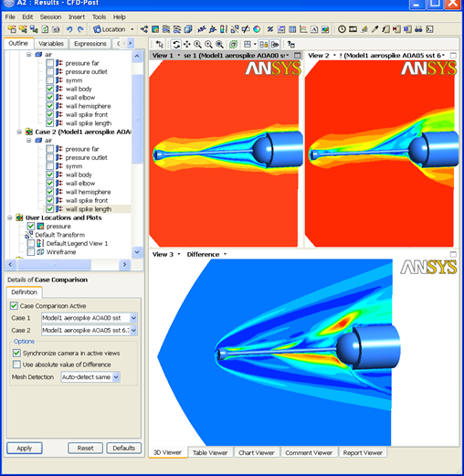Uncheck Case Comparison Active
The height and width of the screenshot is (476, 464).
14,306
